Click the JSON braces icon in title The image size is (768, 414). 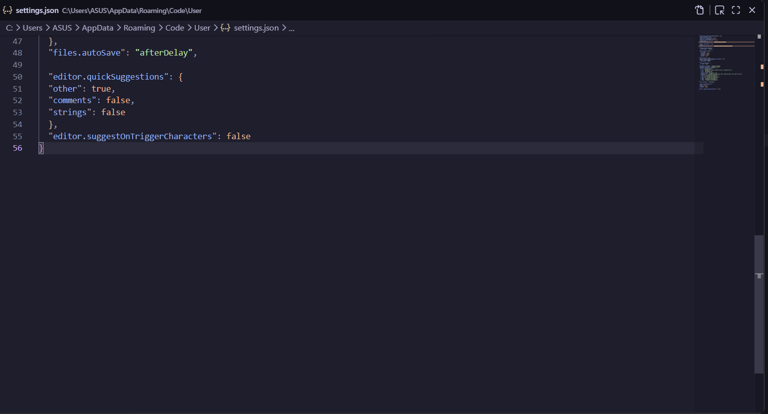7,10
